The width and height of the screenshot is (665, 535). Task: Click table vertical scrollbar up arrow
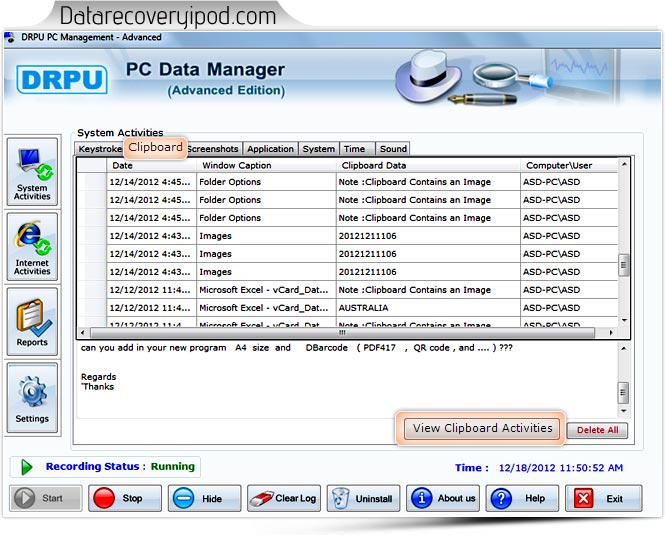(624, 164)
